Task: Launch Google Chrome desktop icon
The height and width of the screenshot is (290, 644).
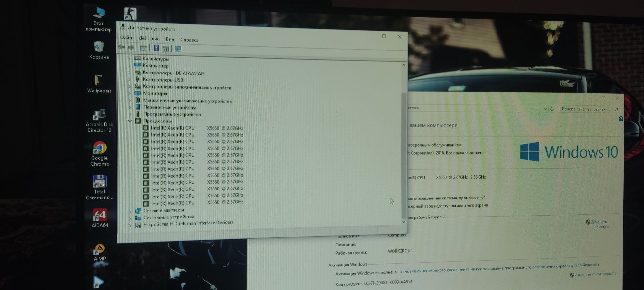Action: pos(99,154)
